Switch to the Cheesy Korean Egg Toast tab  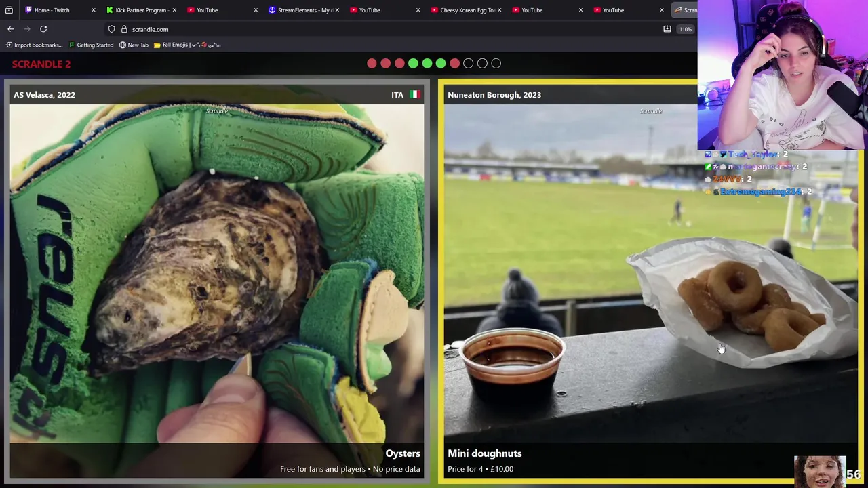point(468,10)
